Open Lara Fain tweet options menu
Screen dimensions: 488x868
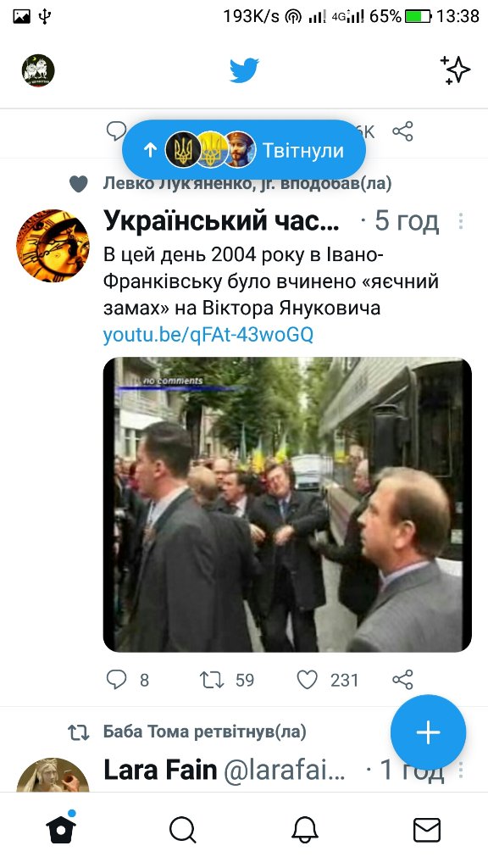[460, 770]
